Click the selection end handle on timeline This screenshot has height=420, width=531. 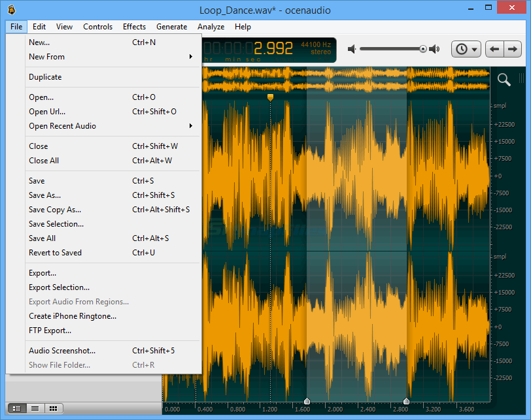tap(407, 401)
